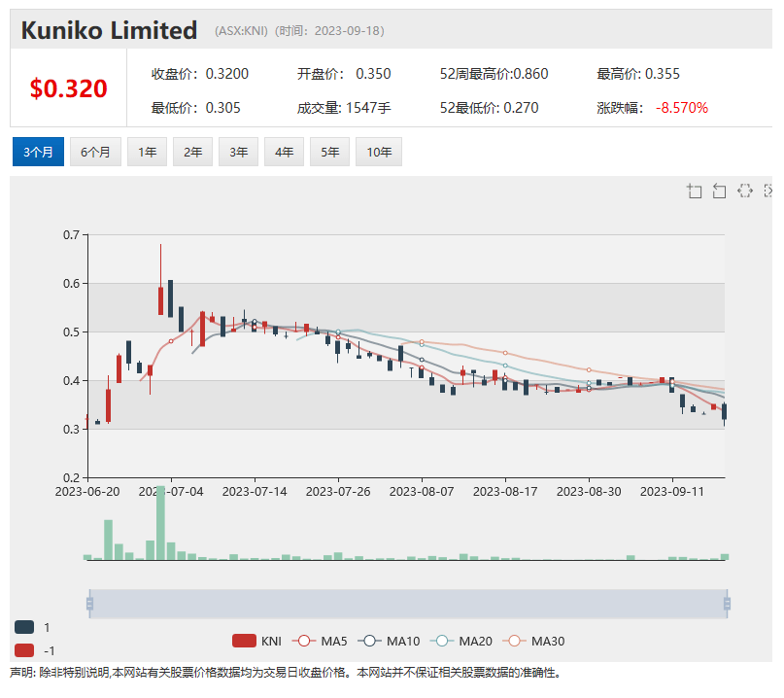Activate the area zoom tool icon
The image size is (784, 698).
click(694, 191)
